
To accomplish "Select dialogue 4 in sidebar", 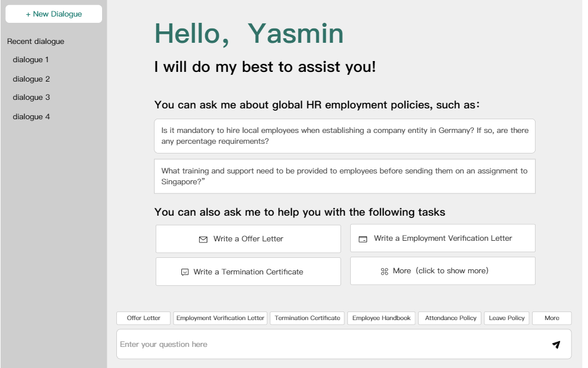I will tap(31, 117).
